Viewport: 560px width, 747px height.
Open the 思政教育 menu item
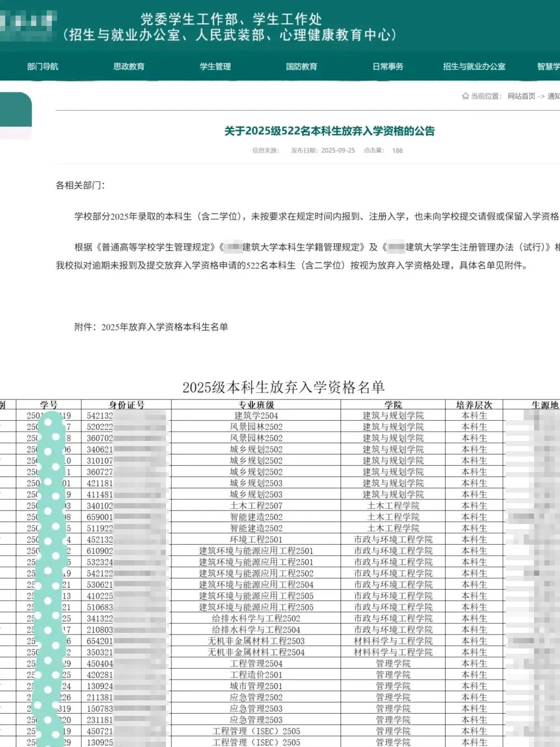point(129,66)
